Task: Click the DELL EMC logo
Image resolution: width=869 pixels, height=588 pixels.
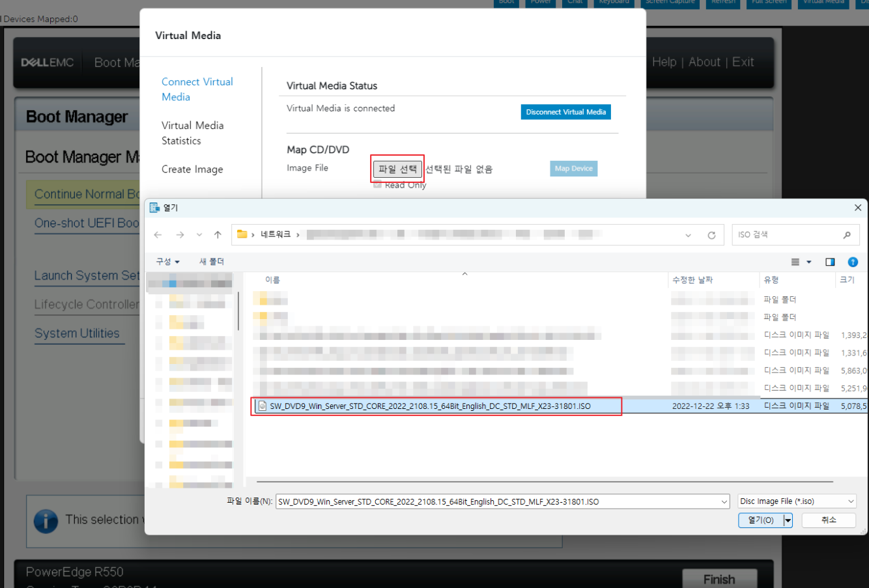Action: click(x=48, y=63)
